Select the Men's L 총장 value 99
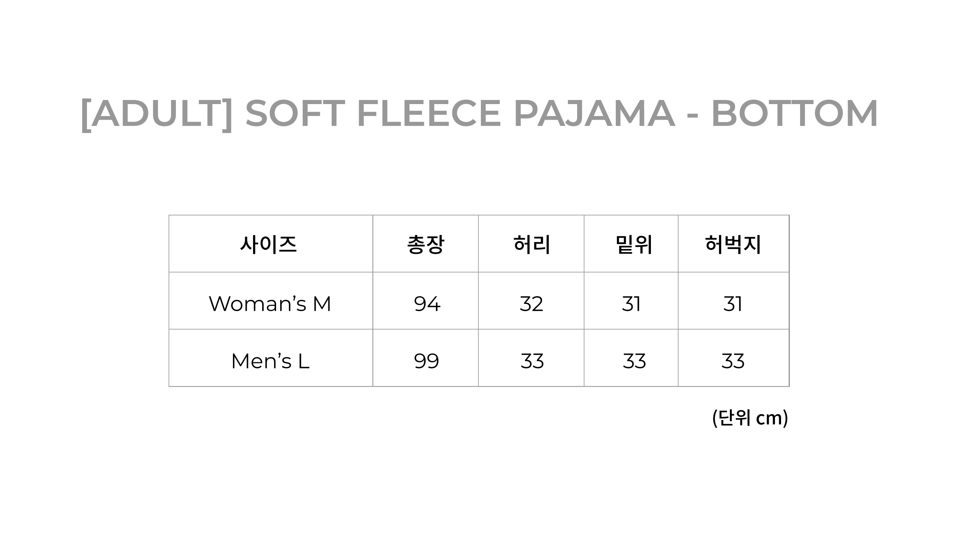980x542 pixels. (x=426, y=361)
